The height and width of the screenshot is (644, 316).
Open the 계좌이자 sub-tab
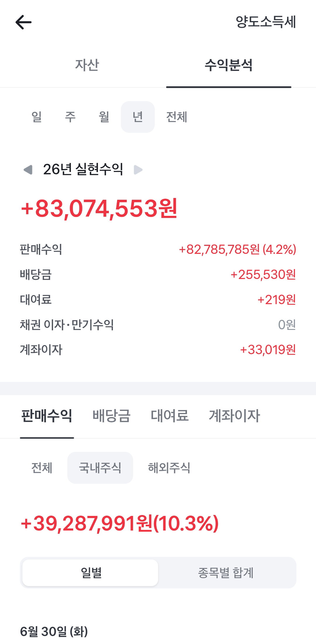click(234, 416)
